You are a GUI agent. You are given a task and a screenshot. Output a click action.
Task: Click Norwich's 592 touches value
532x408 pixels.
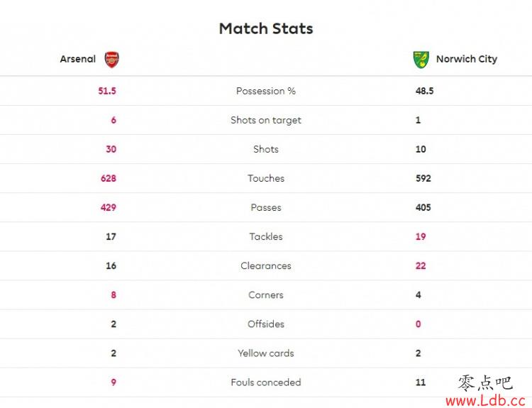423,179
